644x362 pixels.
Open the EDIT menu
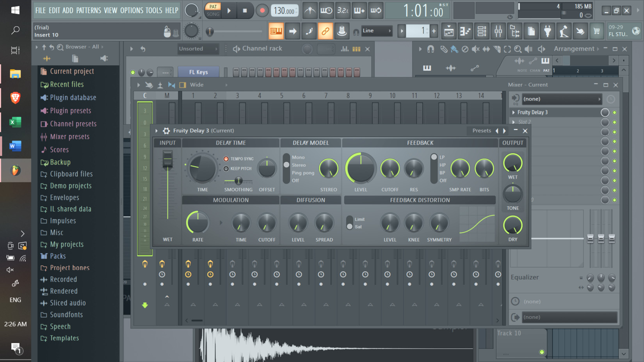click(54, 11)
